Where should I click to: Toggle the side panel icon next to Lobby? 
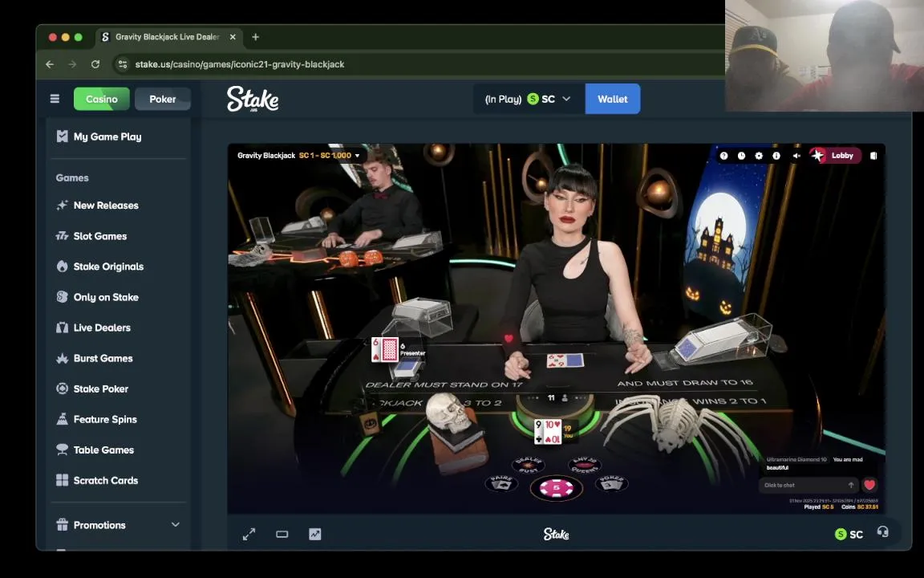(x=873, y=156)
